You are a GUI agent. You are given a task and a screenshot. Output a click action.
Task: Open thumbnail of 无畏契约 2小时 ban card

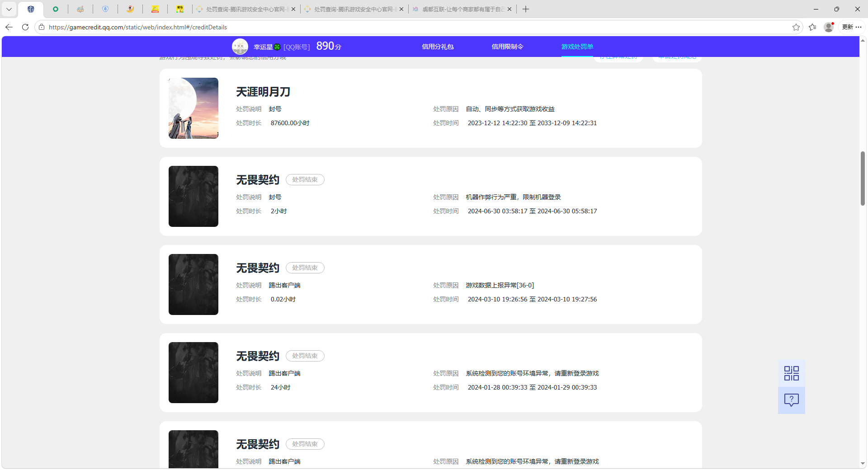(x=193, y=196)
